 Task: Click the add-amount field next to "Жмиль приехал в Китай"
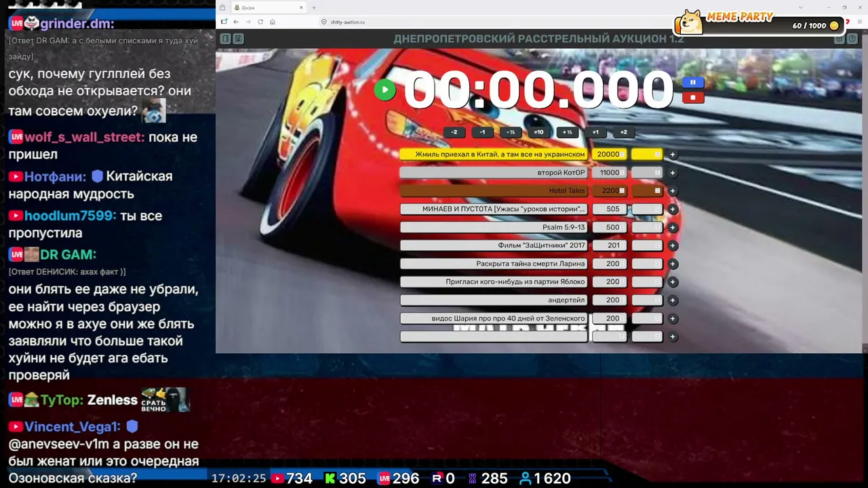pyautogui.click(x=647, y=155)
